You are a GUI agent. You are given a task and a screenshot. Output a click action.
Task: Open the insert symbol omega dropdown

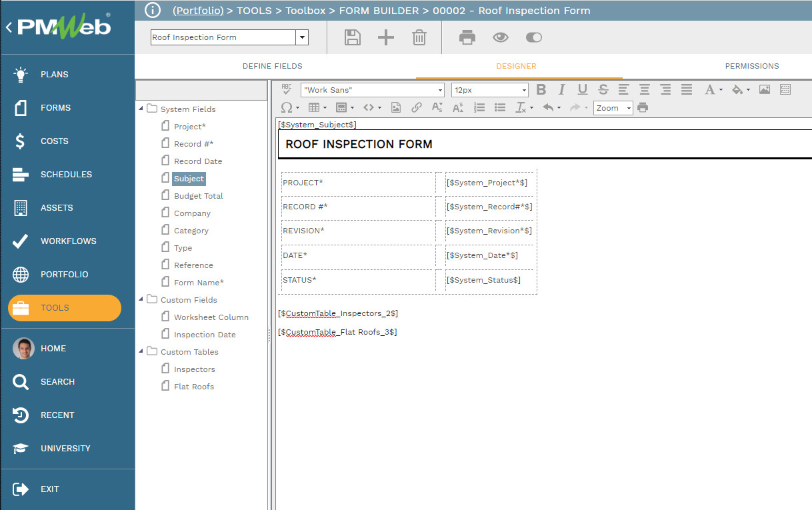pos(289,107)
